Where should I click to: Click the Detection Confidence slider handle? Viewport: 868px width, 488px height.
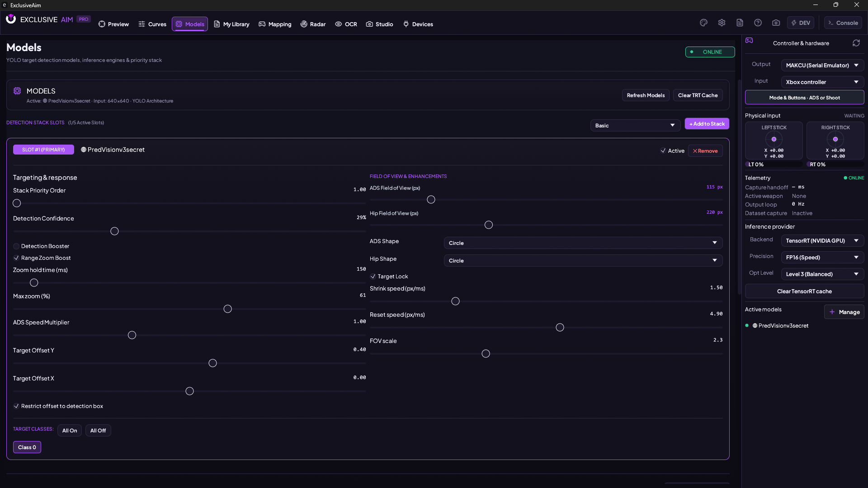pyautogui.click(x=114, y=231)
